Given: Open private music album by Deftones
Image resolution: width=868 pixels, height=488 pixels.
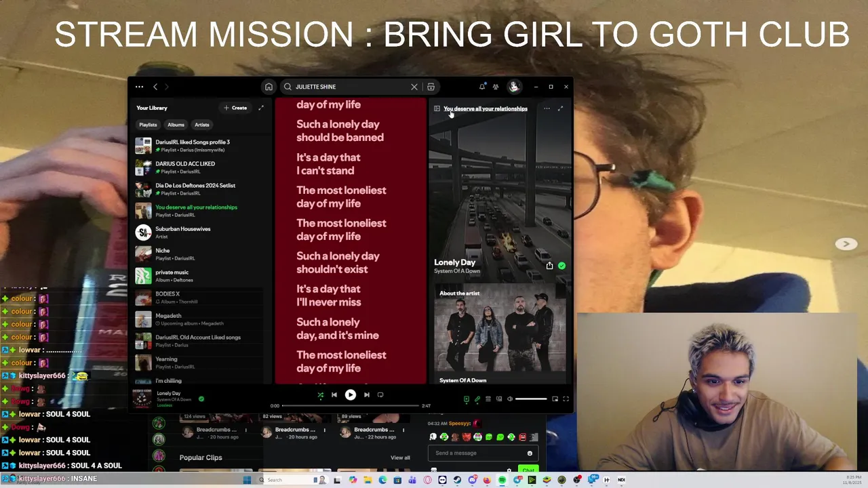Looking at the screenshot, I should pos(200,276).
